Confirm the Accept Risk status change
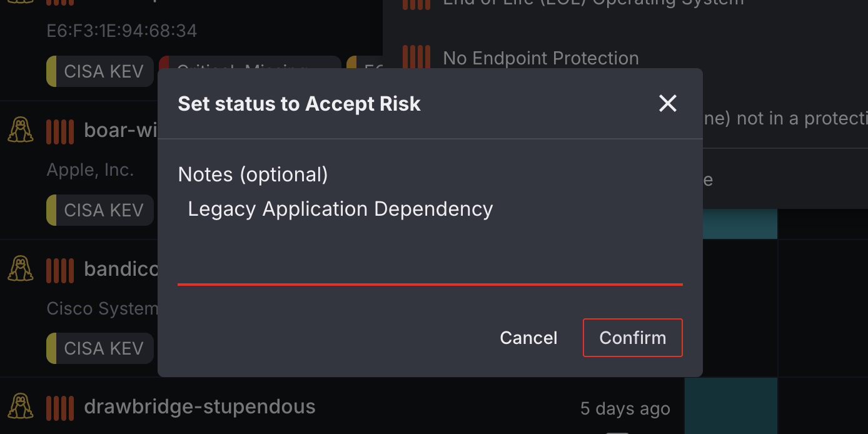 point(632,338)
